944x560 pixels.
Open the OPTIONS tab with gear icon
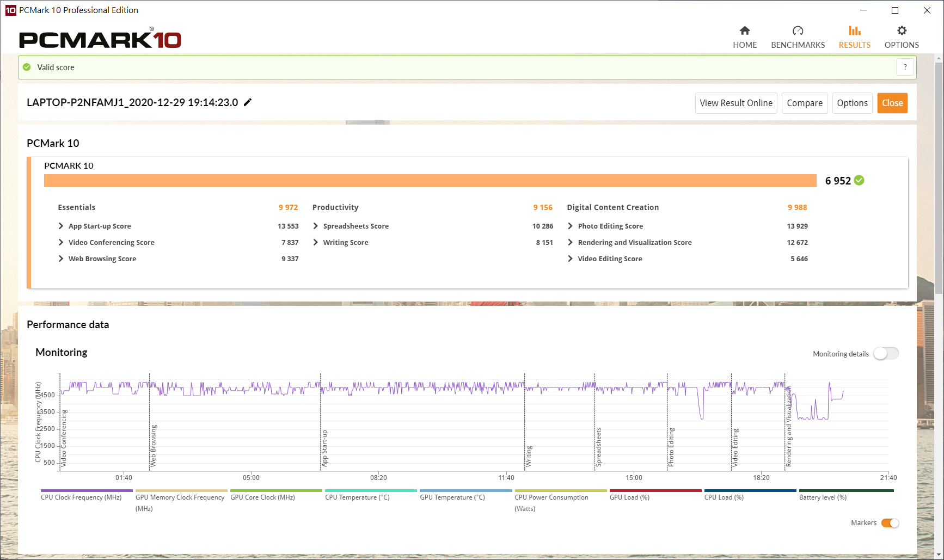tap(902, 38)
